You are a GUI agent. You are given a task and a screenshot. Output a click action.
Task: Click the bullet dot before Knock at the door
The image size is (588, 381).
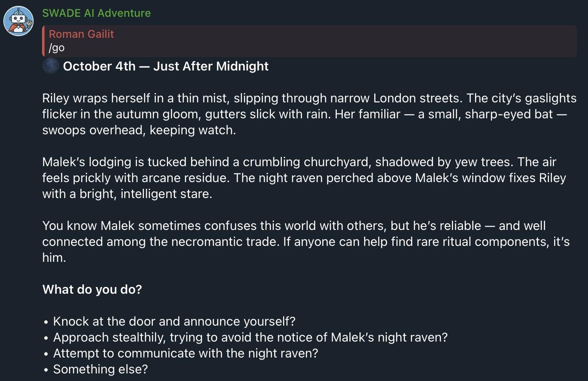coord(46,322)
